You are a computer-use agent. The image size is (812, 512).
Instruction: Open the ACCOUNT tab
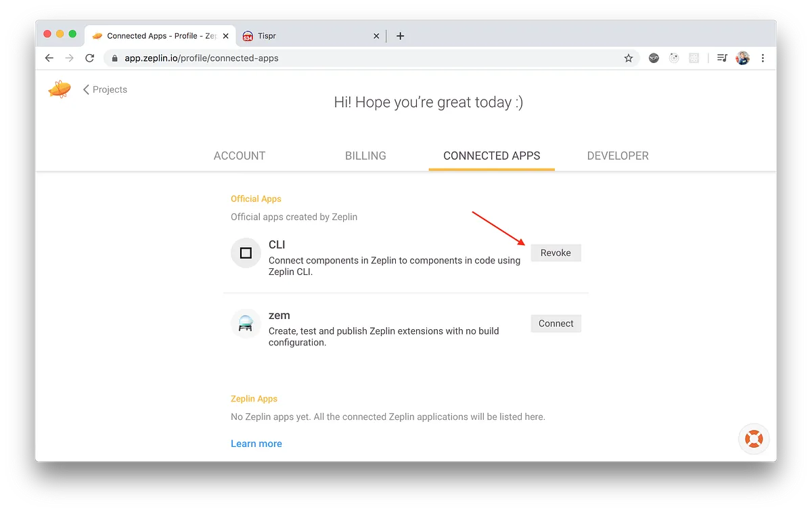(x=240, y=156)
